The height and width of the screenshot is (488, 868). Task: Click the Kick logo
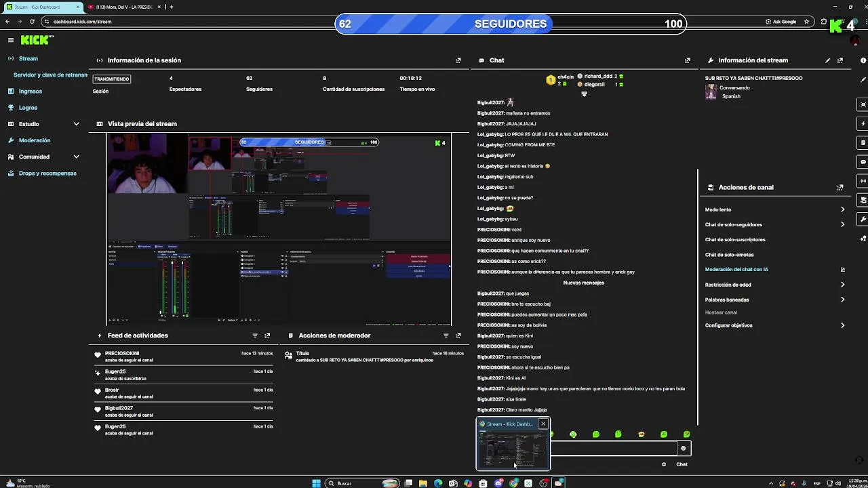[x=36, y=40]
